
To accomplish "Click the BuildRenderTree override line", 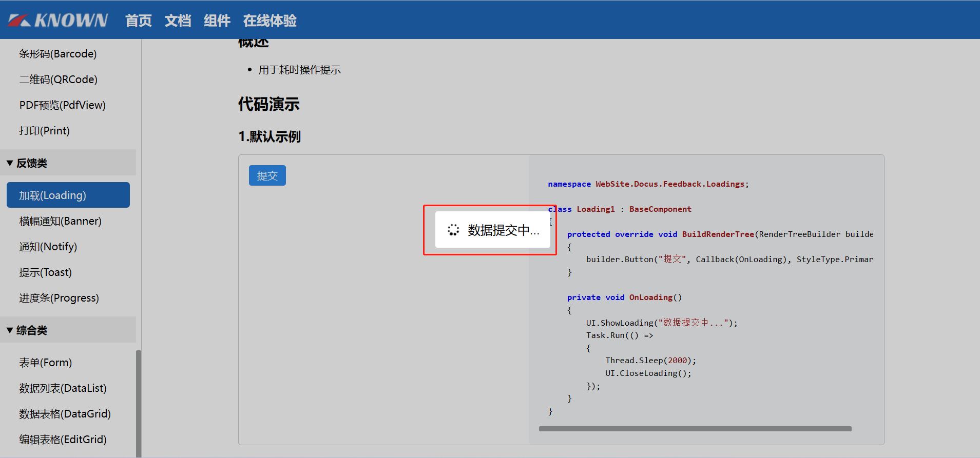I will pos(720,234).
